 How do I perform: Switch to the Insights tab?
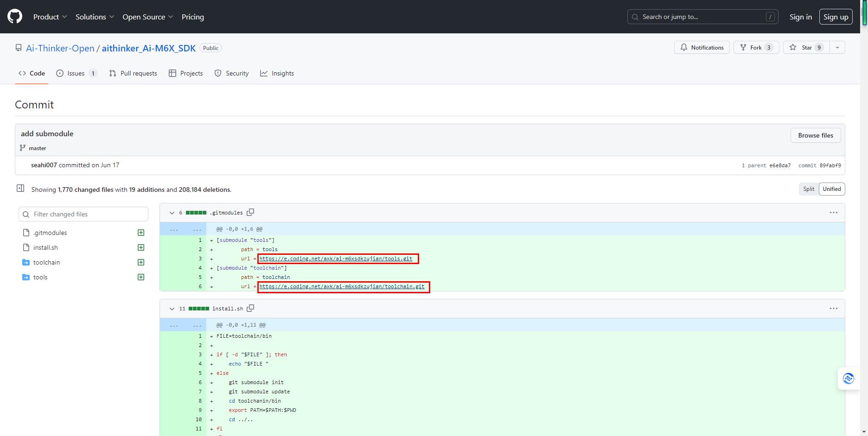277,73
